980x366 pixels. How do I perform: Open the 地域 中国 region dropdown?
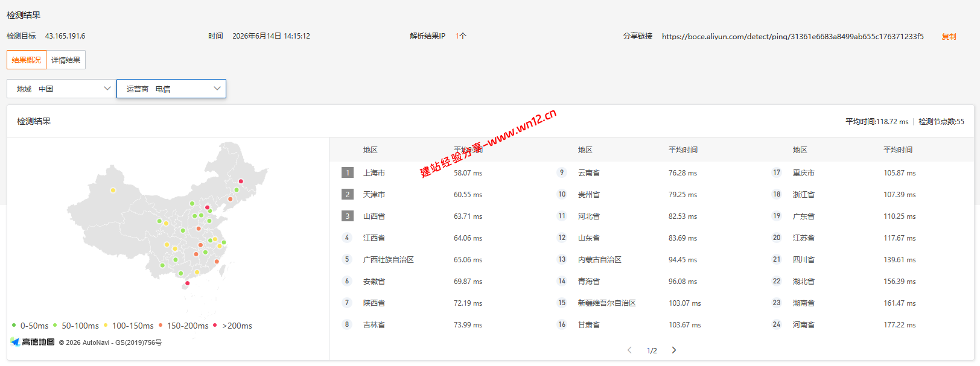pyautogui.click(x=61, y=89)
